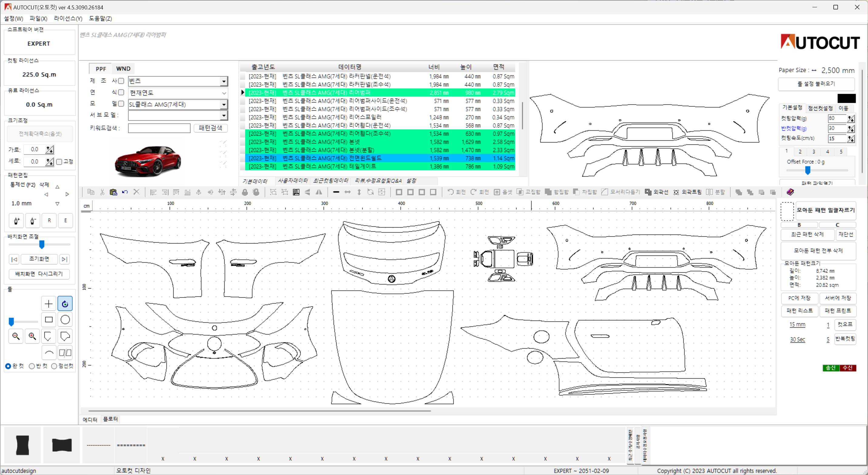Jump to last layout screen arrow button

point(64,259)
